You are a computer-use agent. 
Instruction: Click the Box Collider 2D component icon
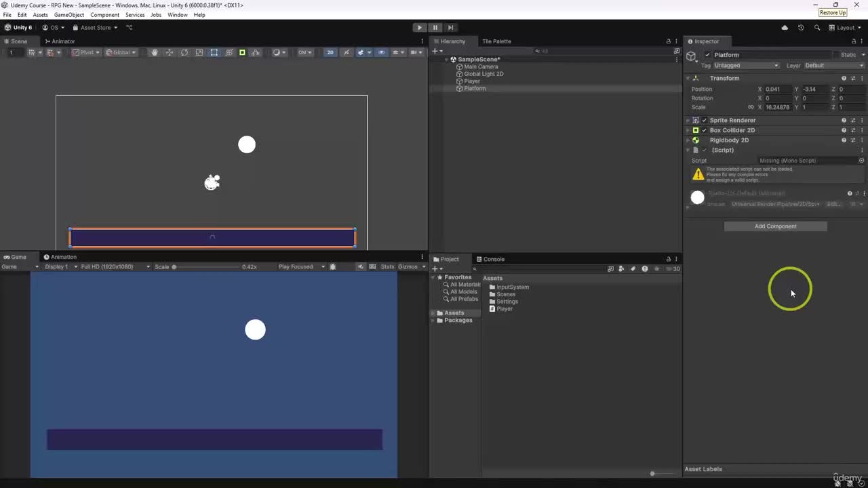point(696,130)
